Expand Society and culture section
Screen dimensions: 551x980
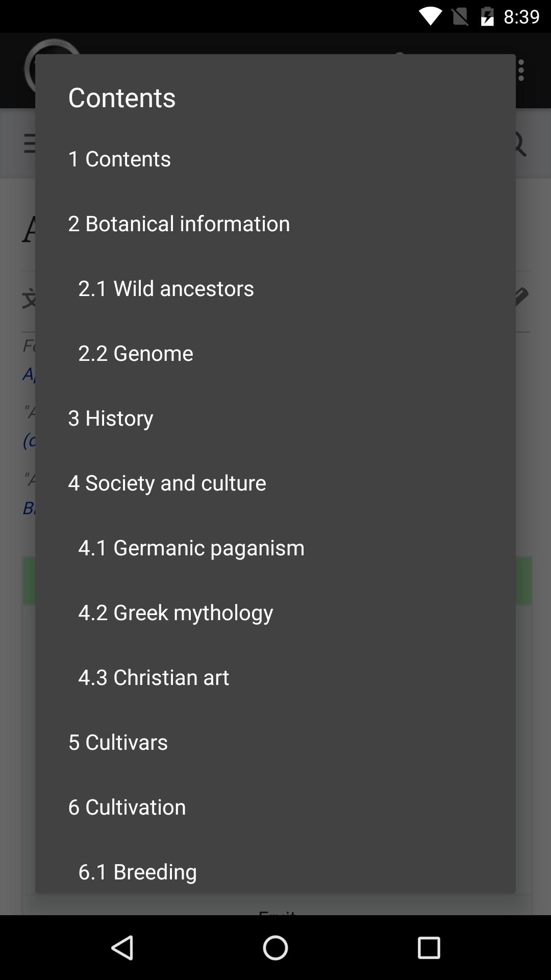[x=167, y=482]
